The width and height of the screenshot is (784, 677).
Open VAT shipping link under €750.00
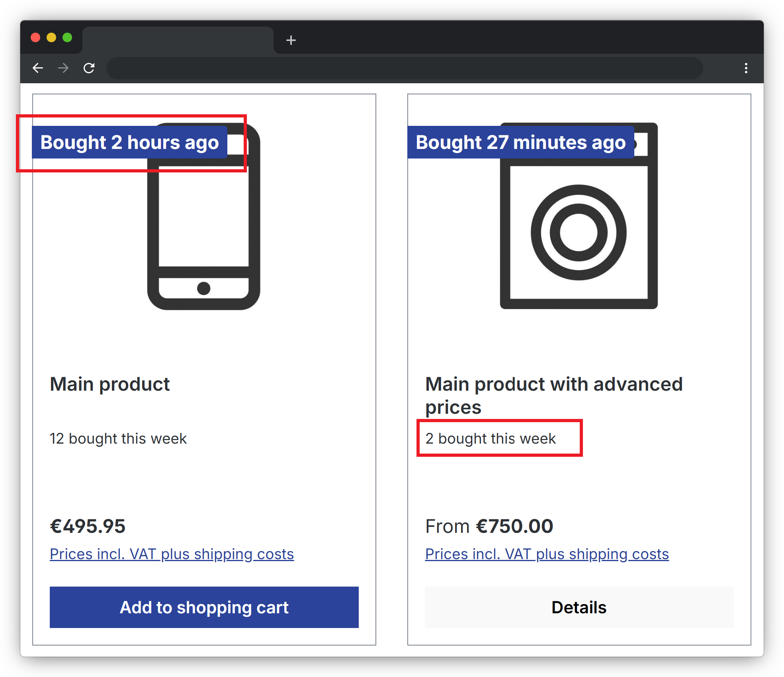[547, 554]
